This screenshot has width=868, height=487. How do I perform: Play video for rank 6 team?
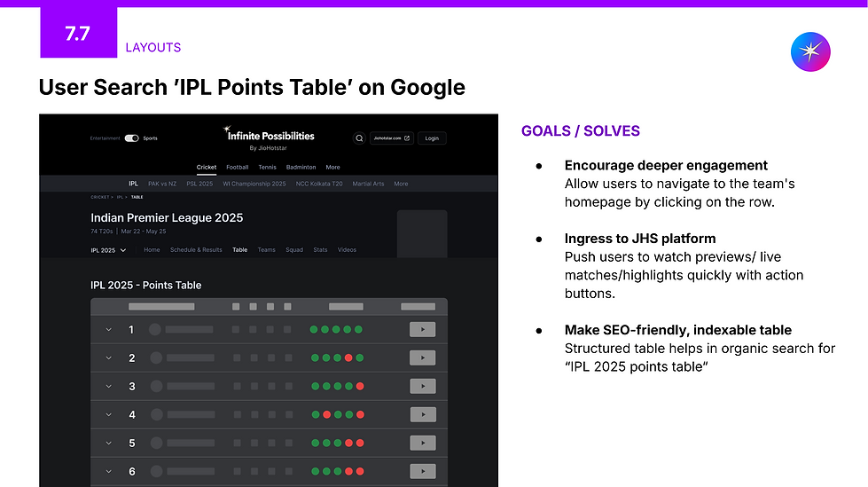coord(423,472)
